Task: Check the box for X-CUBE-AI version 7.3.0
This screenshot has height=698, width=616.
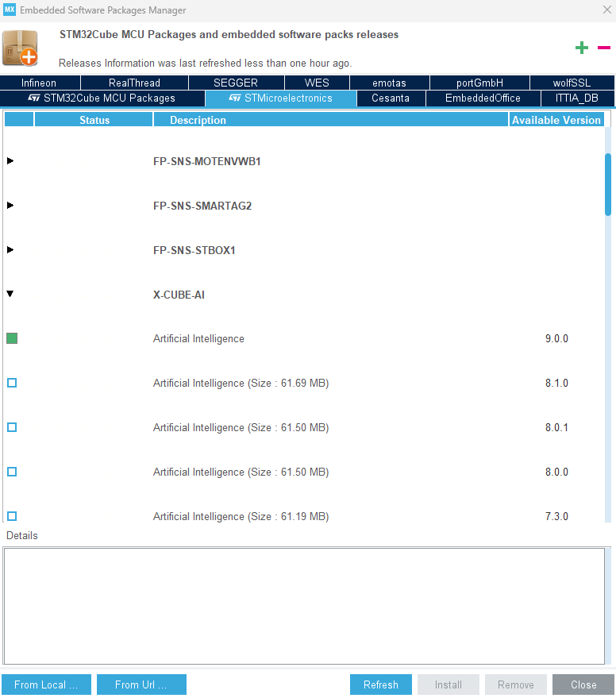Action: pos(12,516)
